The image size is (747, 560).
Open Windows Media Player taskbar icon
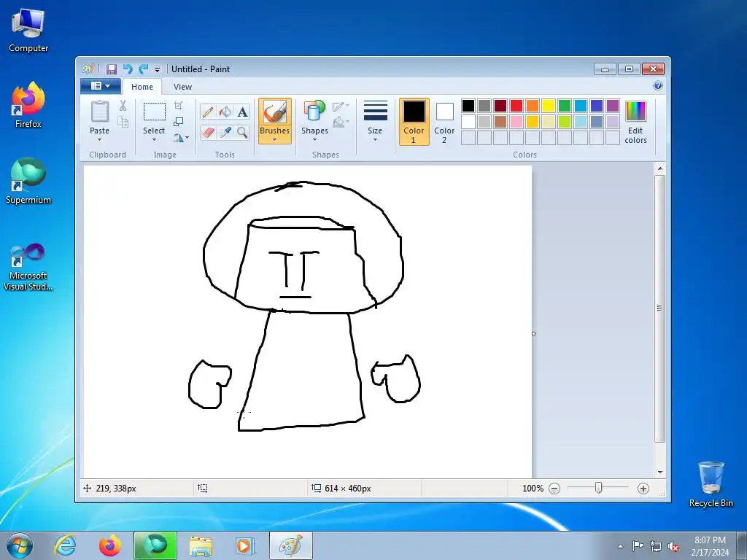(246, 545)
